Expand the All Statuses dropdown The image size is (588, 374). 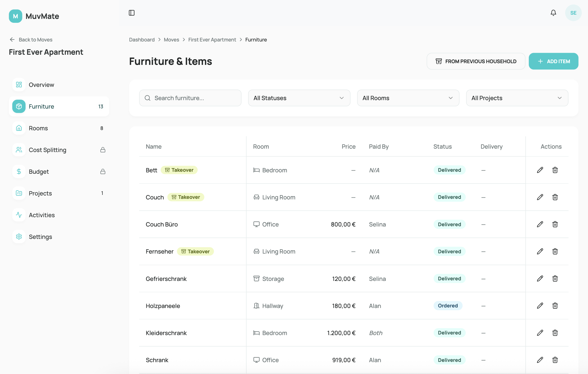click(x=299, y=98)
